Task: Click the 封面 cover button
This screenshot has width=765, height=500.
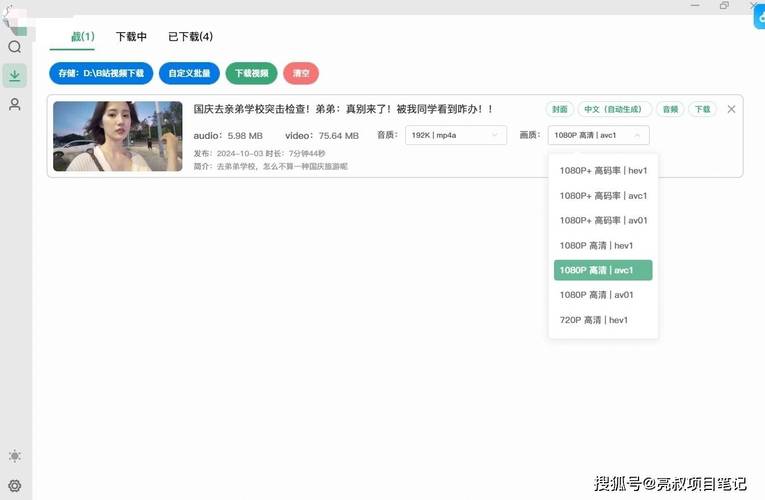Action: coord(560,109)
